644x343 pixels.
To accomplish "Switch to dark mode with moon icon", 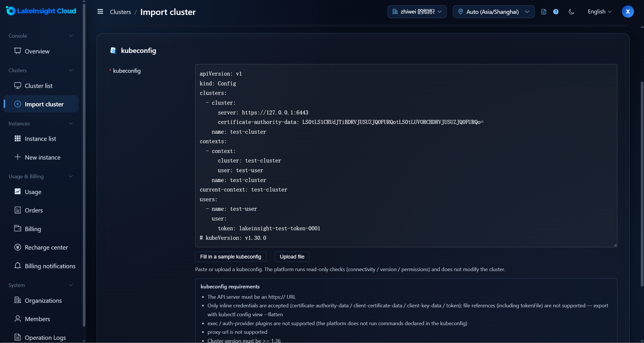I will point(572,12).
